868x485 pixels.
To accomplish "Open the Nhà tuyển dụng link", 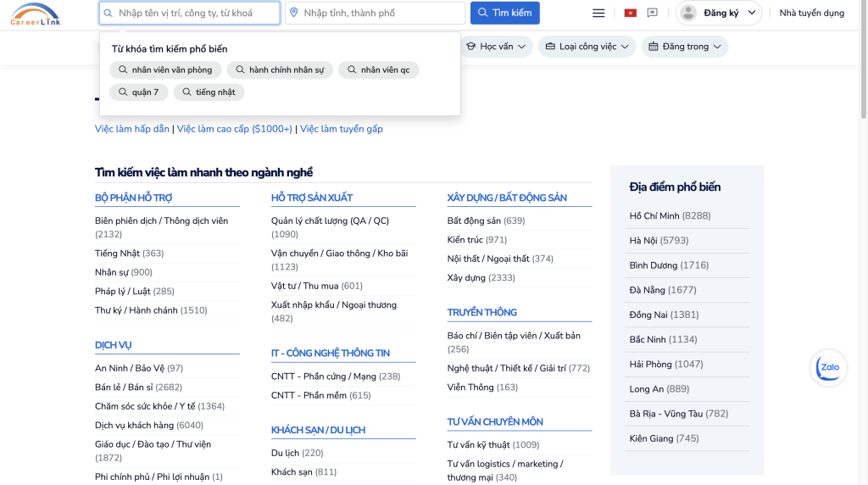I will pyautogui.click(x=811, y=14).
